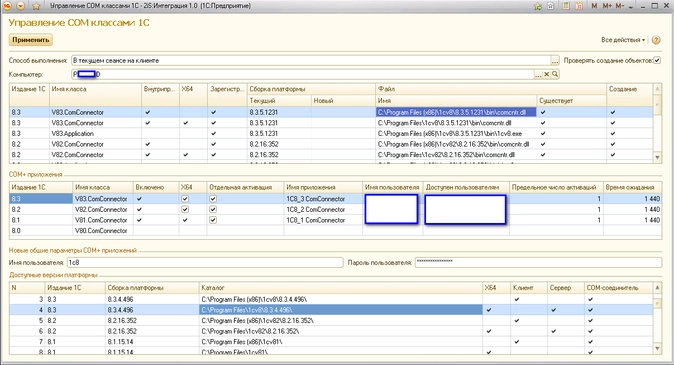Open the calendar icon in title bar

pyautogui.click(x=579, y=6)
